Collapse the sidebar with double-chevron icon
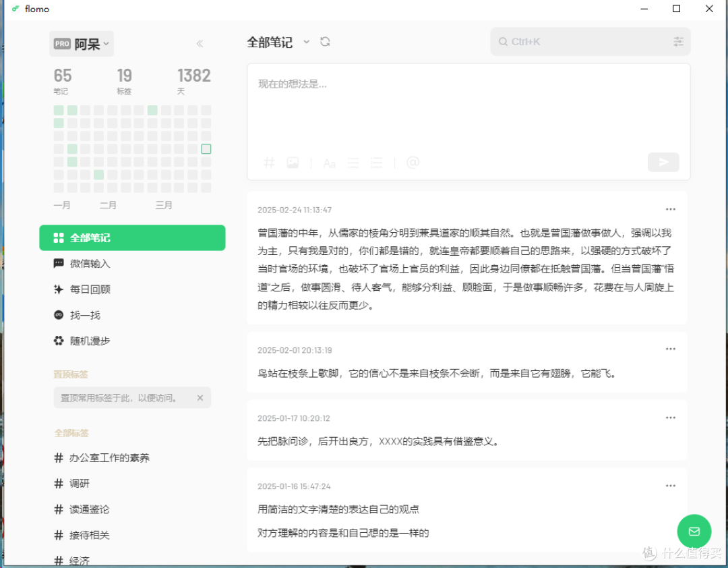 click(x=200, y=44)
